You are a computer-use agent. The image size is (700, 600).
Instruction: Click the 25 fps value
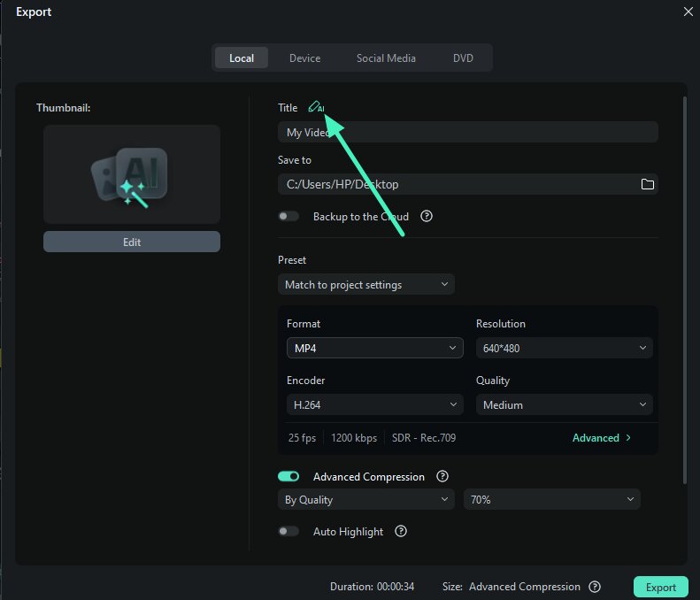pos(303,437)
